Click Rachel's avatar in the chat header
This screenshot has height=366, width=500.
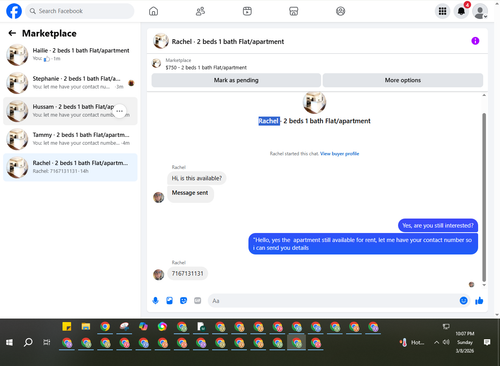click(161, 41)
